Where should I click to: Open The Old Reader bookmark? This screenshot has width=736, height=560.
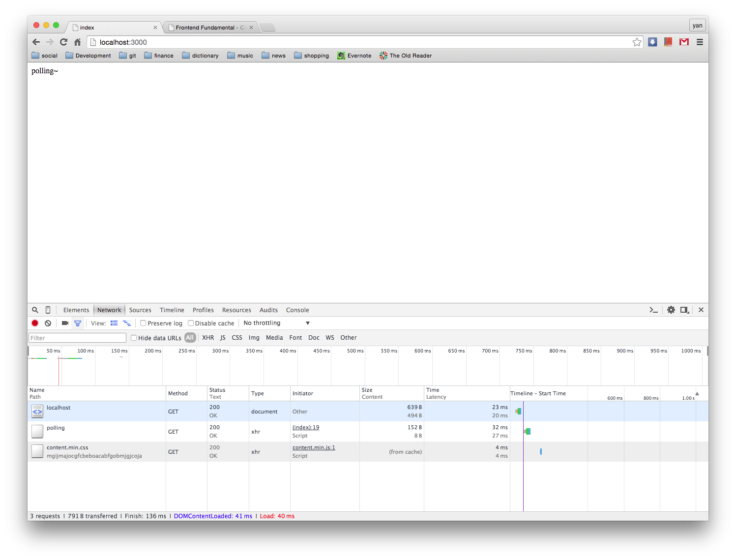click(x=406, y=56)
